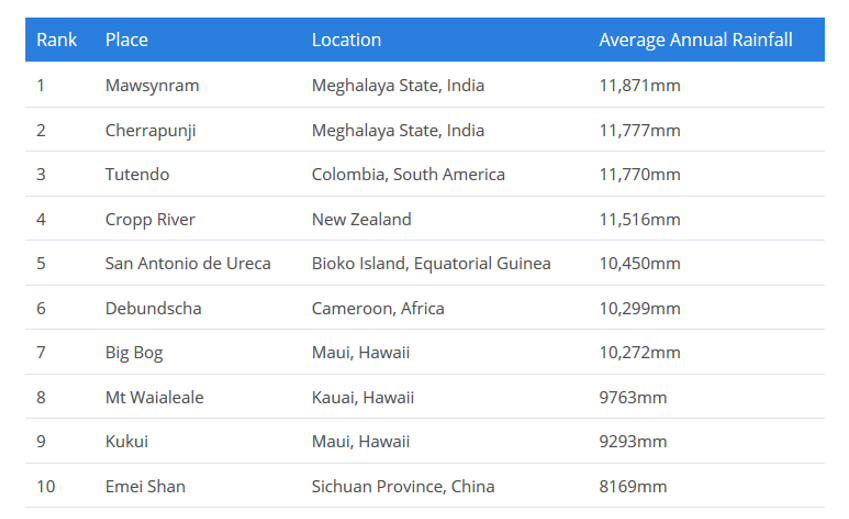Select the Sichuan Province, China location
Screen dimensions: 849x519
pyautogui.click(x=403, y=487)
